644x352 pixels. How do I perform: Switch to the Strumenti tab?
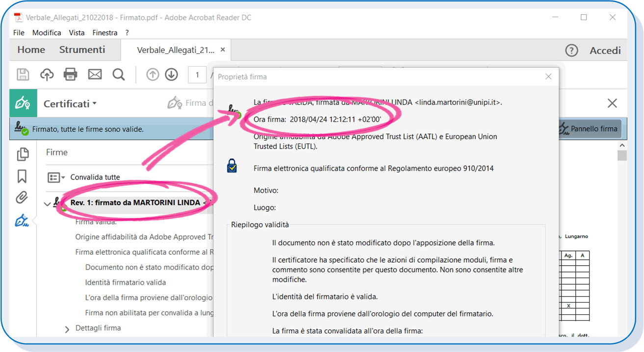coord(82,50)
